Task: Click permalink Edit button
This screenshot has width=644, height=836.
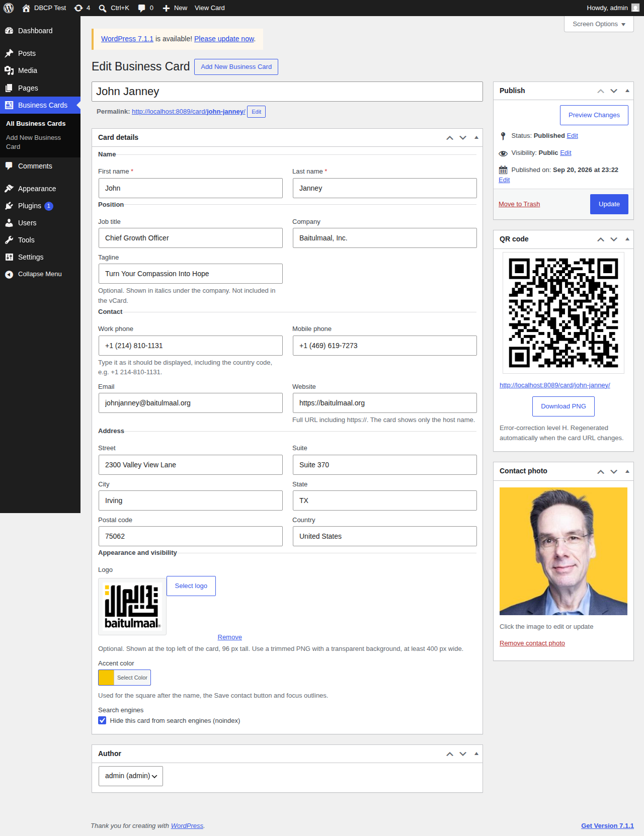Action: click(257, 112)
